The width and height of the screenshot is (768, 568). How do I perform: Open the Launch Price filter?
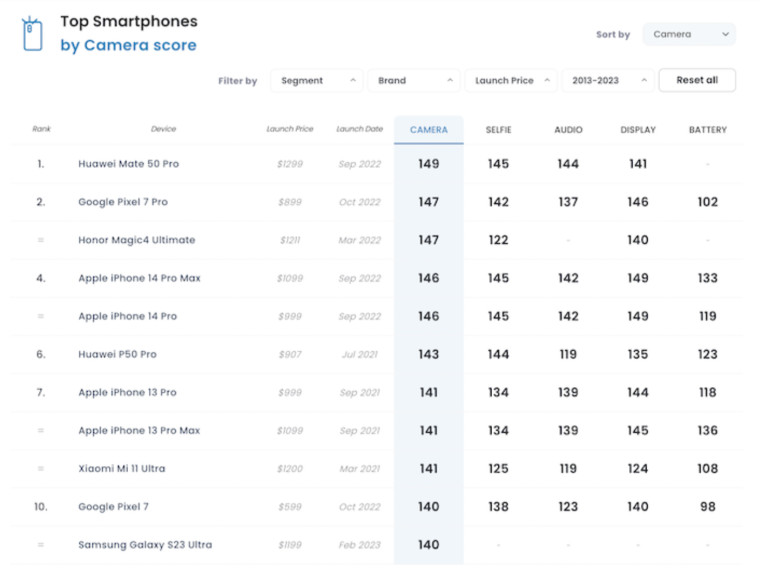click(x=510, y=81)
